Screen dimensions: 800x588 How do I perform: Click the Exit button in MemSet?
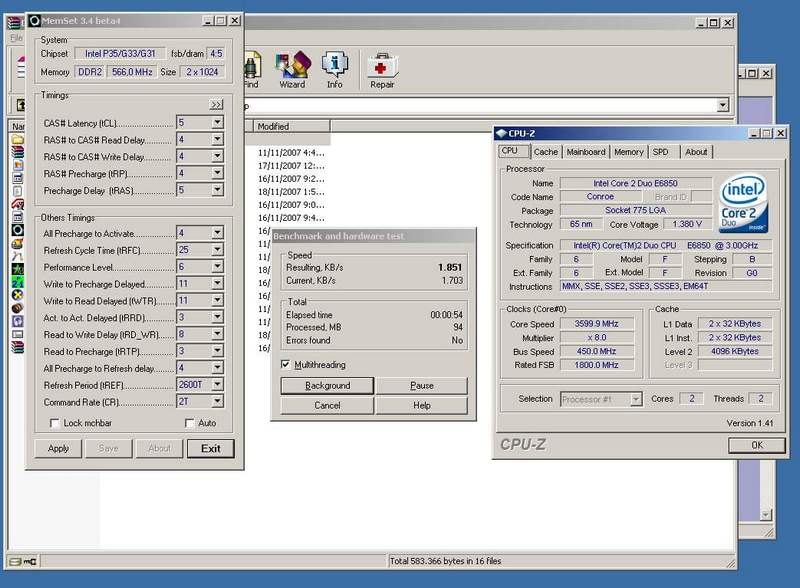pos(211,449)
